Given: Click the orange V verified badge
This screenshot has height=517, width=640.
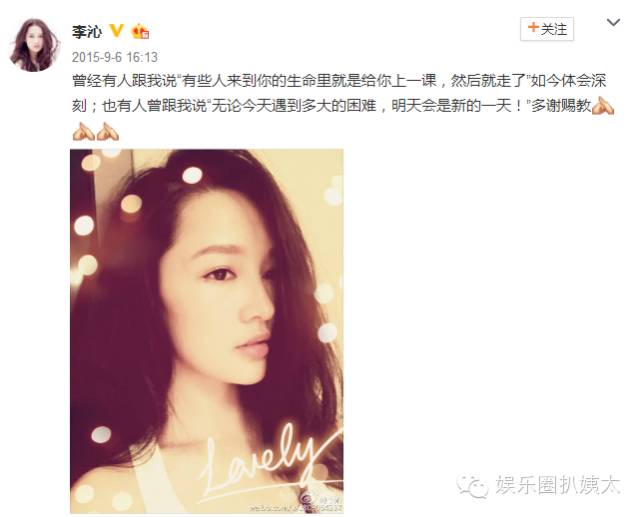Looking at the screenshot, I should coord(117,30).
